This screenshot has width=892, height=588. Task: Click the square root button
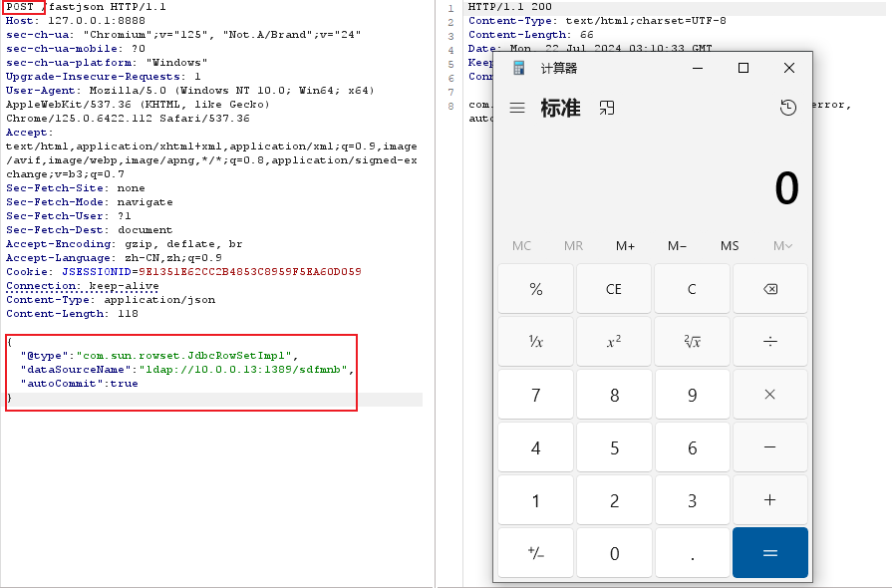click(x=692, y=341)
